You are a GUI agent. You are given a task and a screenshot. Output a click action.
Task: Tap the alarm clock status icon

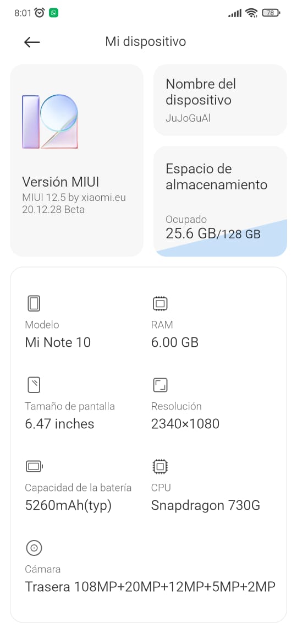[x=40, y=13]
